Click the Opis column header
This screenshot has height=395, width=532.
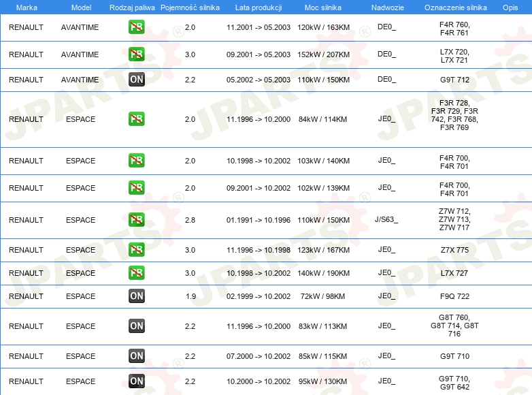510,7
